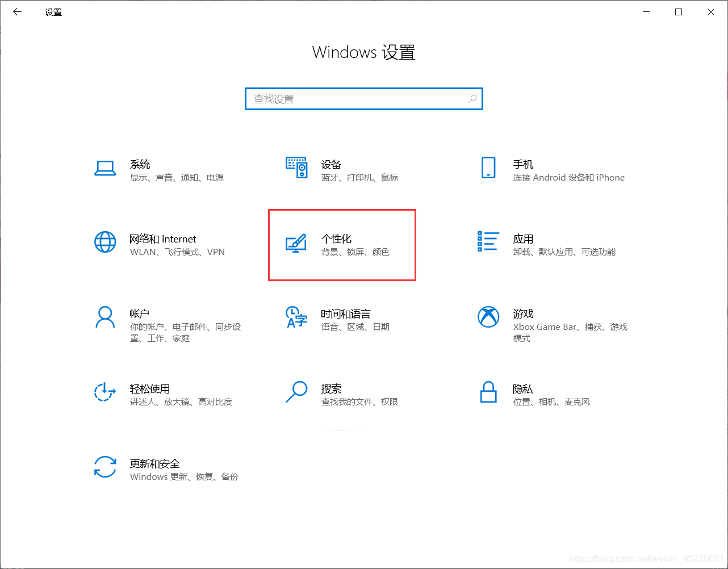Select the 游戏 heading
The width and height of the screenshot is (728, 569).
pos(523,314)
